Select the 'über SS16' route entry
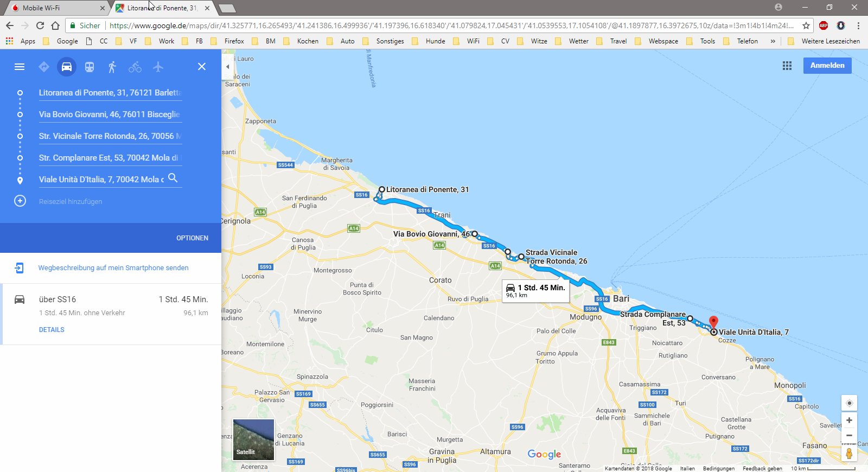868x472 pixels. 111,314
